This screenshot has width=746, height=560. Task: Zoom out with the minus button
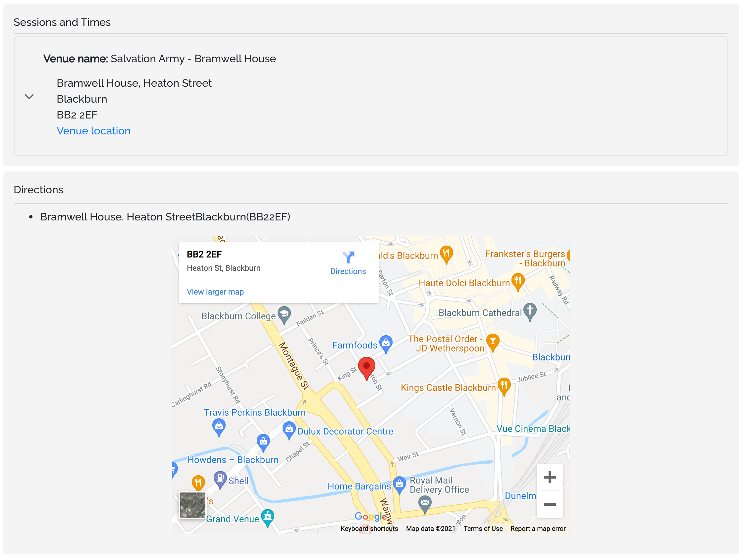click(550, 504)
